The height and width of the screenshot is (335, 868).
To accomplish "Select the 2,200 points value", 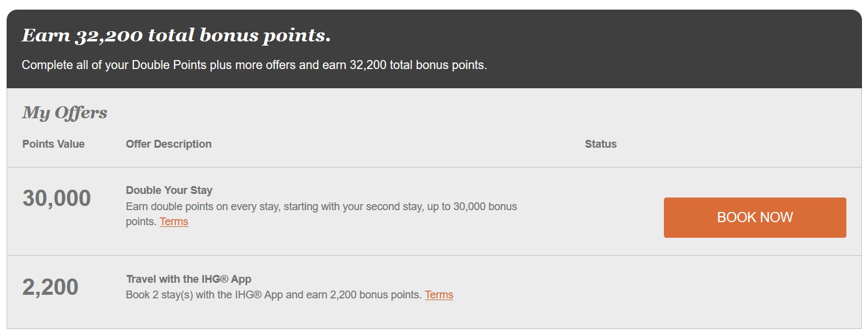I will 50,287.
